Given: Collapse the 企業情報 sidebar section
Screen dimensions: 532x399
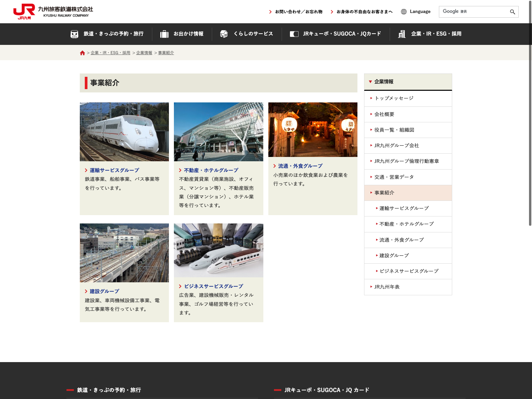Looking at the screenshot, I should (x=370, y=82).
